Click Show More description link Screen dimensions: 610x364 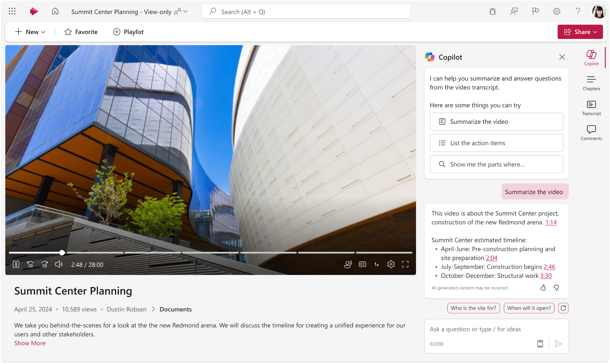tap(30, 343)
